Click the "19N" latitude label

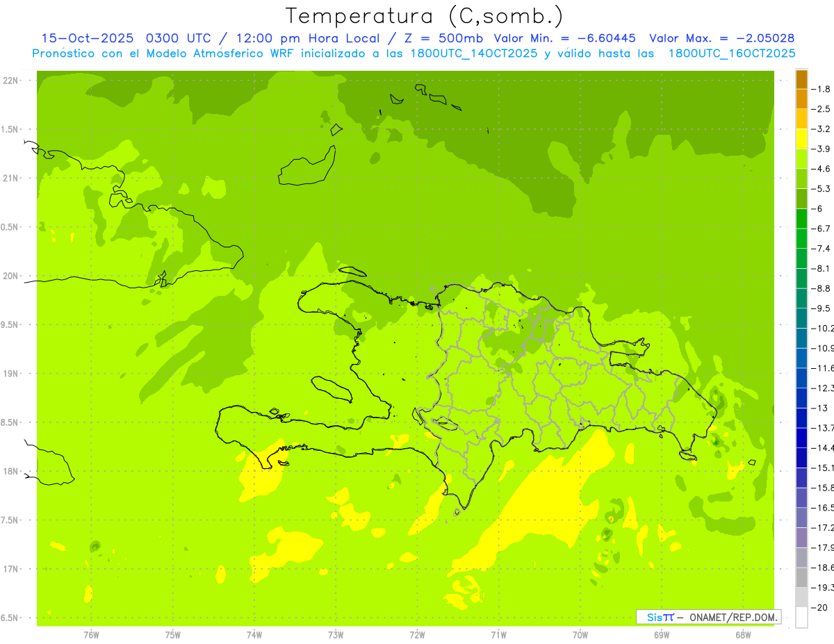10,374
